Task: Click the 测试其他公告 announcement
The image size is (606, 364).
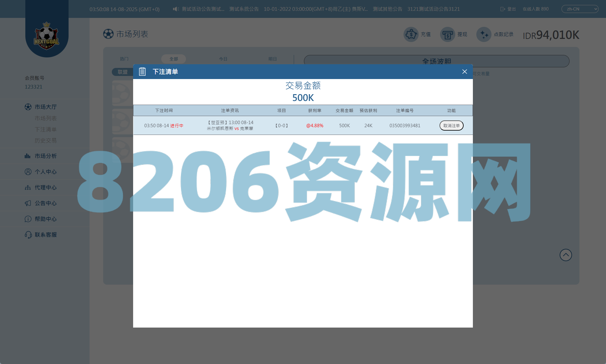Action: coord(387,9)
